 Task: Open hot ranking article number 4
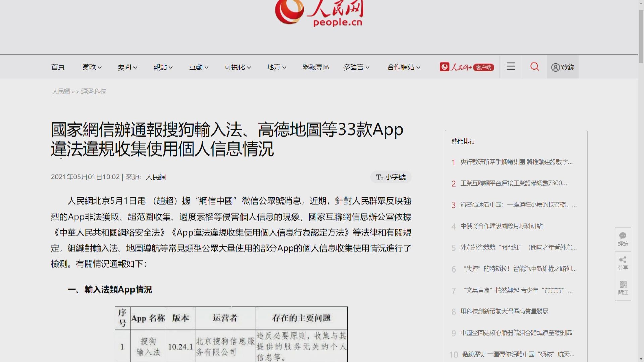pos(501,226)
